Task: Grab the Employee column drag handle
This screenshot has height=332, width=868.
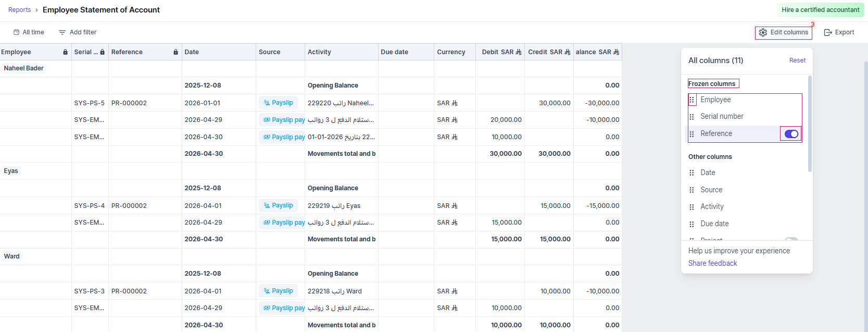Action: [691, 100]
